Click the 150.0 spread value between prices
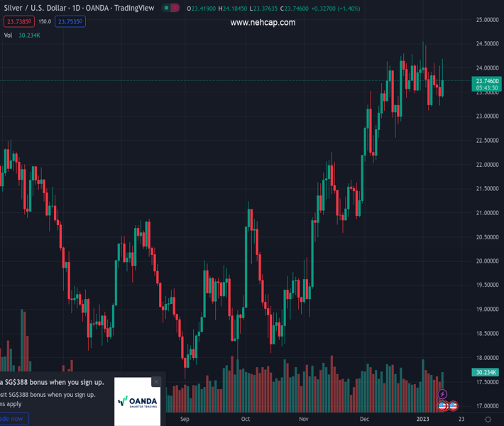Image resolution: width=504 pixels, height=426 pixels. [44, 21]
